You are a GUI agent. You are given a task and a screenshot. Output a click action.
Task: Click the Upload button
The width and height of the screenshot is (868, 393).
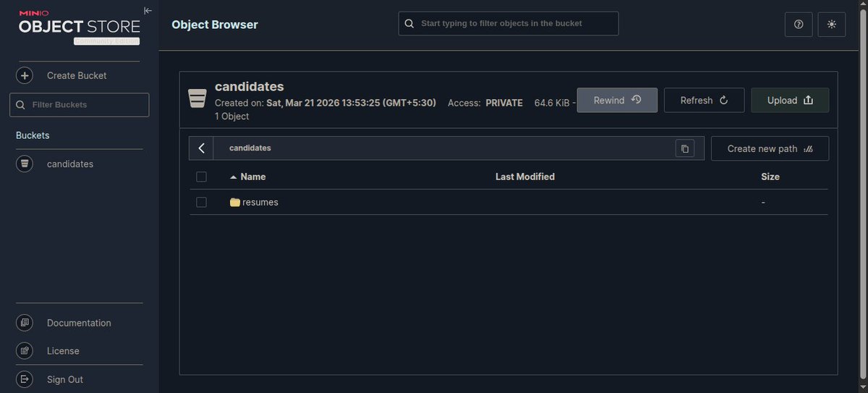pos(790,101)
